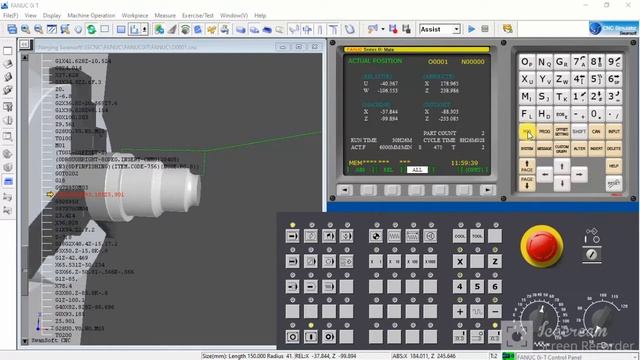The width and height of the screenshot is (640, 360).
Task: Click the G address key
Action: click(x=562, y=62)
